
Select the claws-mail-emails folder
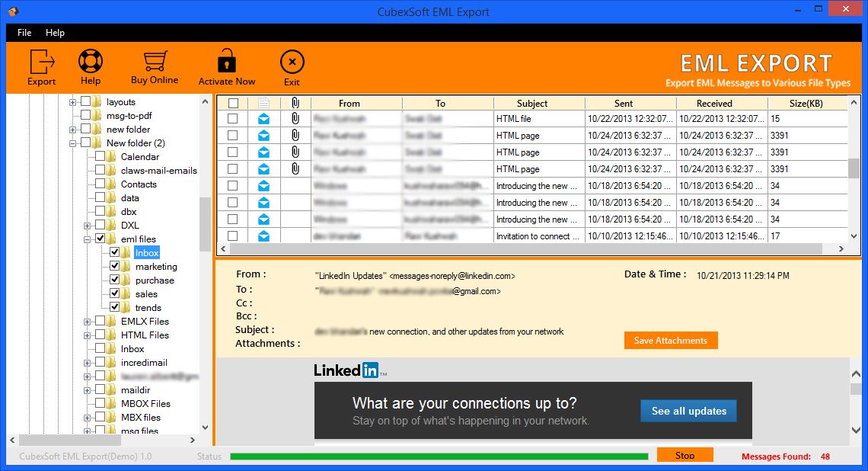[159, 171]
